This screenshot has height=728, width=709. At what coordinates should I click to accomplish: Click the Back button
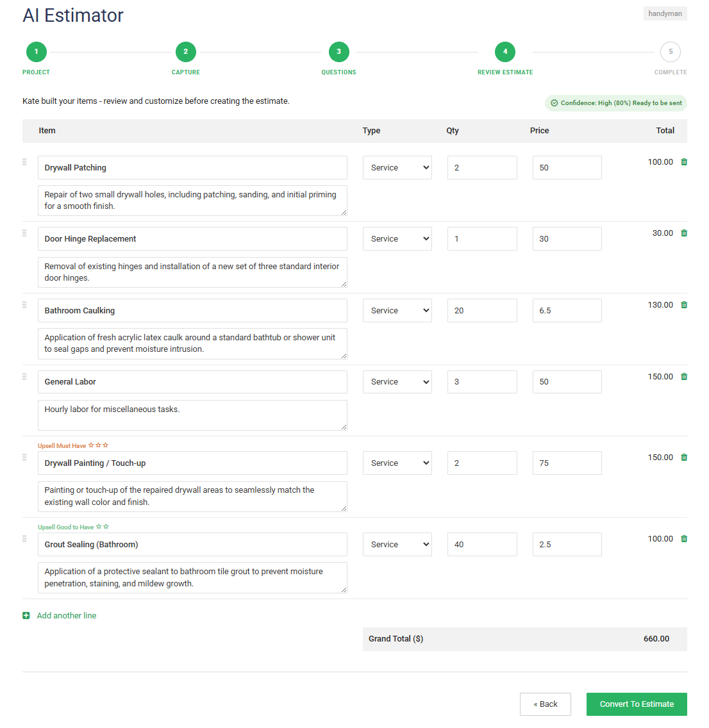point(545,704)
